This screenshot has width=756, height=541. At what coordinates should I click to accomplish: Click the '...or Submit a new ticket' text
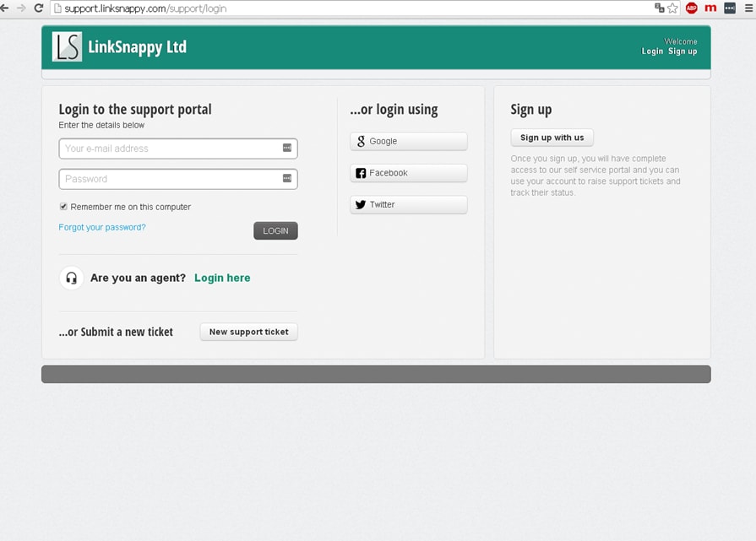tap(116, 332)
